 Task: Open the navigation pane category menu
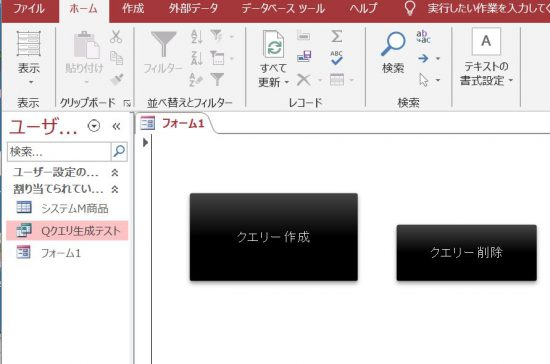[94, 126]
